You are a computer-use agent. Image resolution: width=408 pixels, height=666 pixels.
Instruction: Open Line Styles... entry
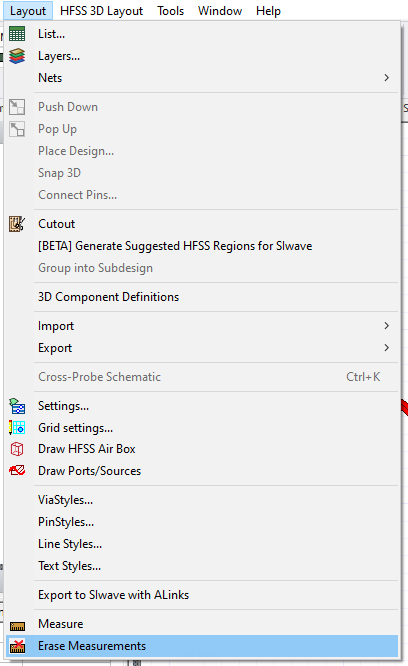202,544
